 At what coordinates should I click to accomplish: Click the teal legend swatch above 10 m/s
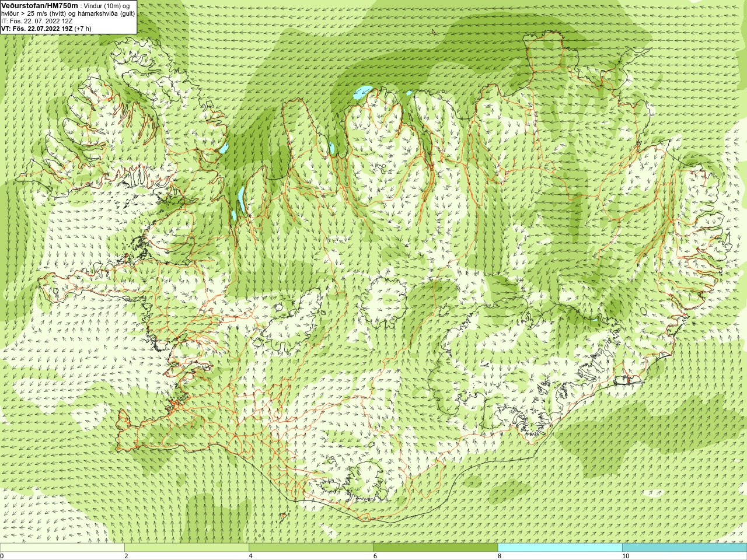685,548
